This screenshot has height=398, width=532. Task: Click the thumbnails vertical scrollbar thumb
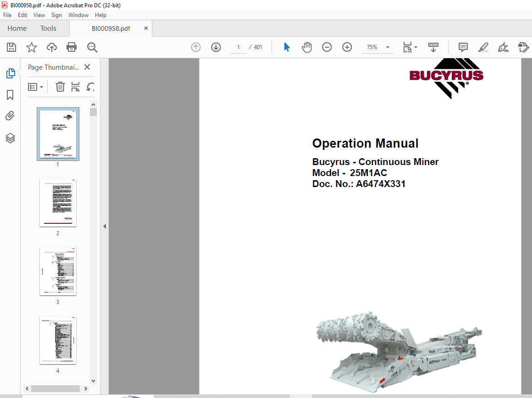(x=93, y=112)
